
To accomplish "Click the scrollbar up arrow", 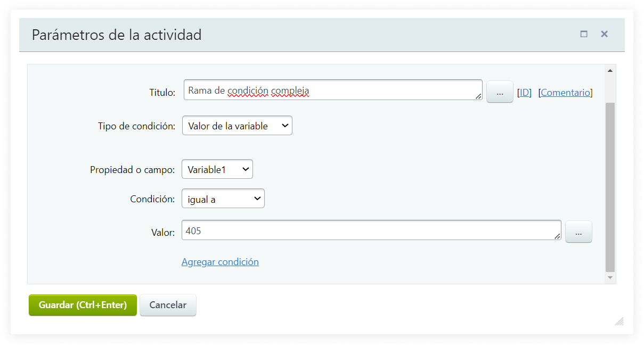I will tap(610, 71).
